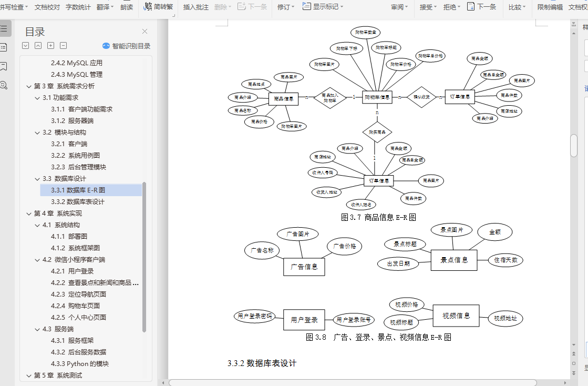588x386 pixels.
Task: Select 3.1.2 服务器端 in outline
Action: click(x=73, y=121)
